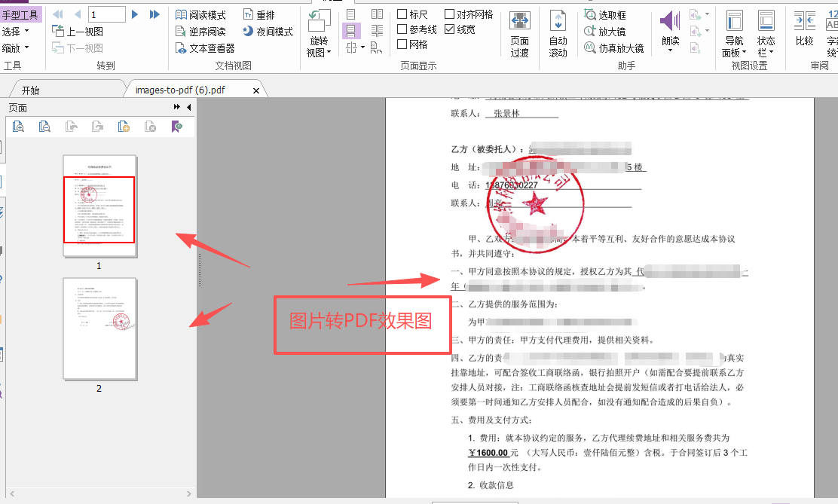The width and height of the screenshot is (838, 504).
Task: Uncheck the 线宽 line width checkbox
Action: [x=449, y=29]
